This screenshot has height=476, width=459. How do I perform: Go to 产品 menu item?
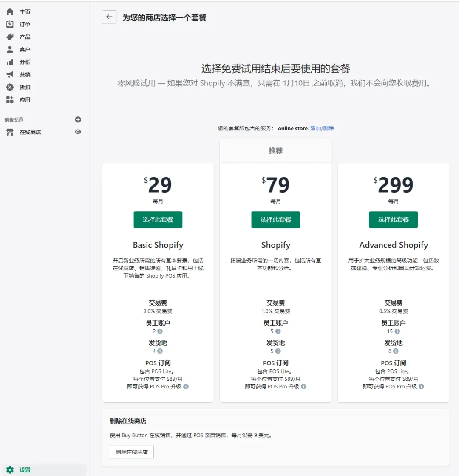(25, 37)
